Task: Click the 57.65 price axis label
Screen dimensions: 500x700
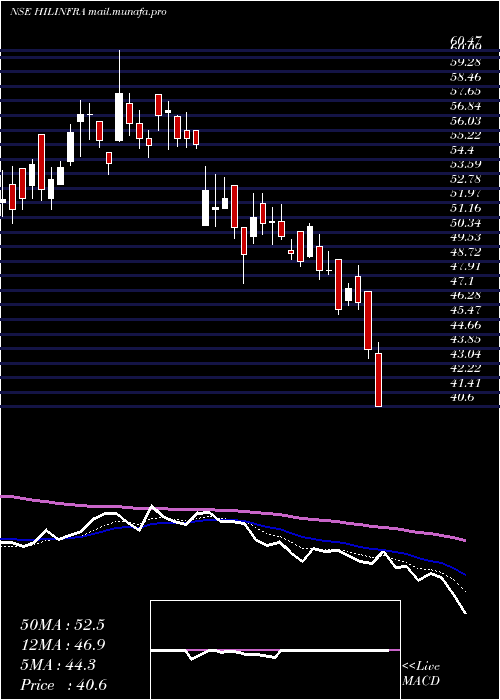Action: (466, 91)
